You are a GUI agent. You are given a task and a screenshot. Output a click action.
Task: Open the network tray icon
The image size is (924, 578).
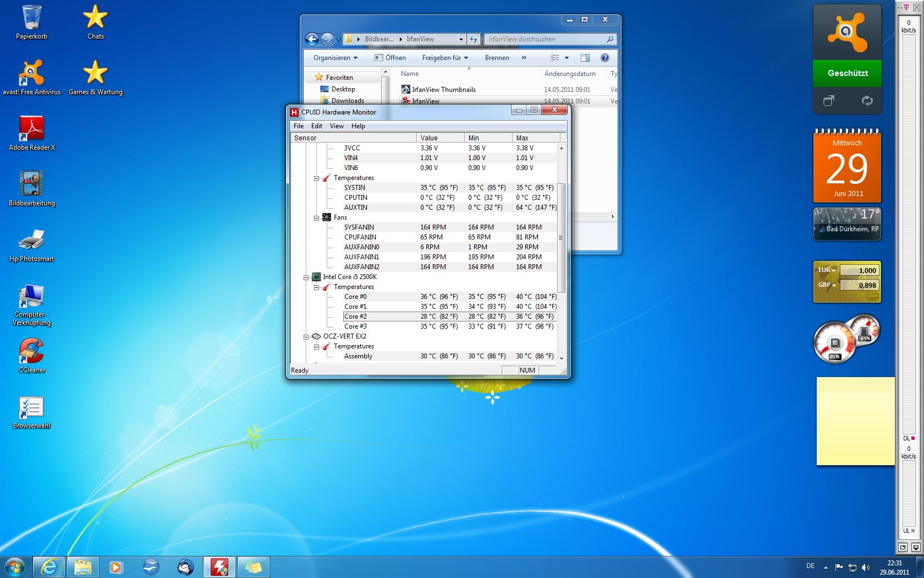click(853, 567)
